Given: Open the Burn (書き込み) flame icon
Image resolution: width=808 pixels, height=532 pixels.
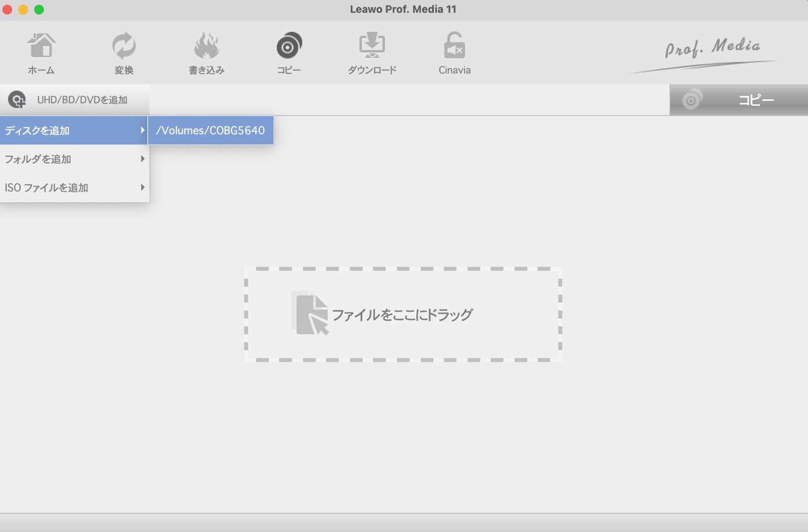Looking at the screenshot, I should pos(206,46).
